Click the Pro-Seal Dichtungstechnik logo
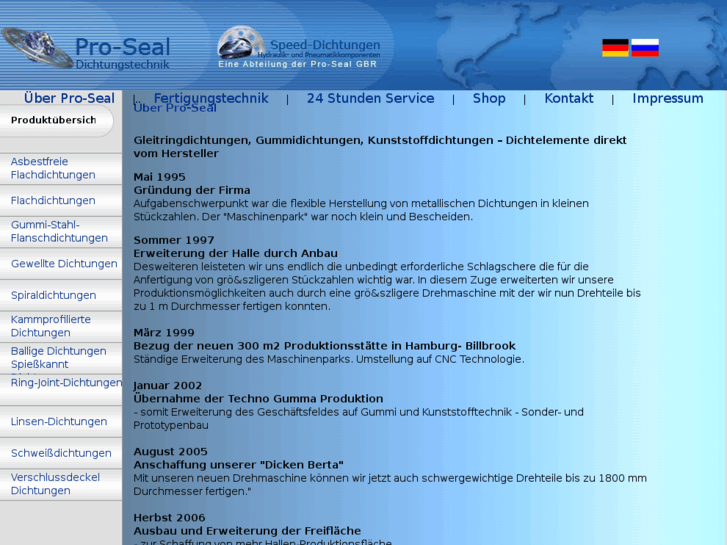This screenshot has height=545, width=727. pyautogui.click(x=86, y=49)
